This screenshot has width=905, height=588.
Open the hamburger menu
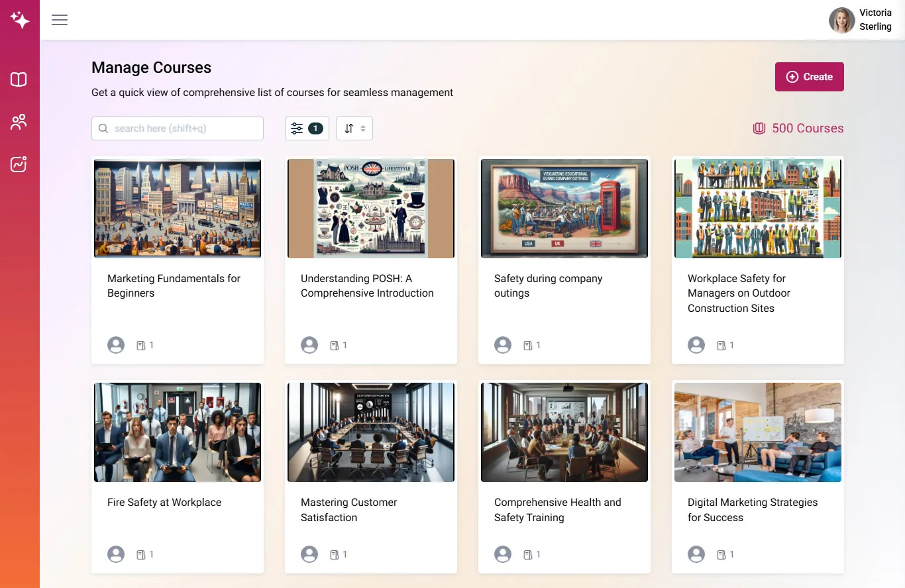[60, 20]
